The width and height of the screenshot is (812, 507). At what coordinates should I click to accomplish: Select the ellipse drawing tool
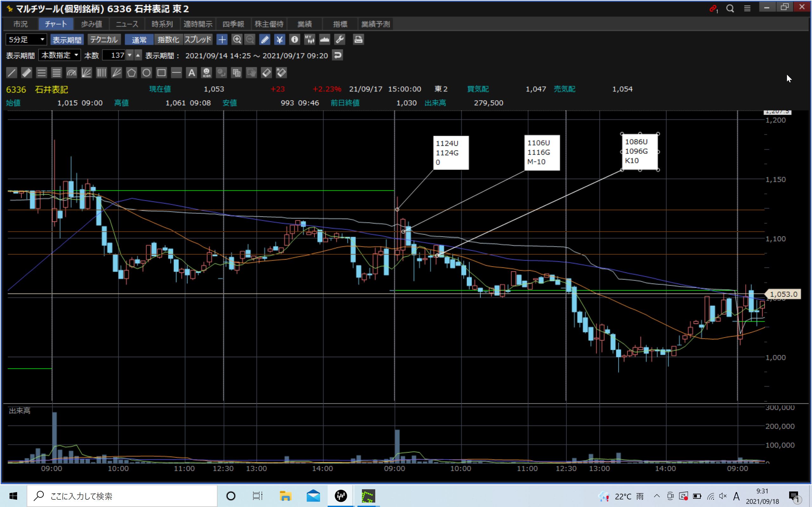[146, 73]
